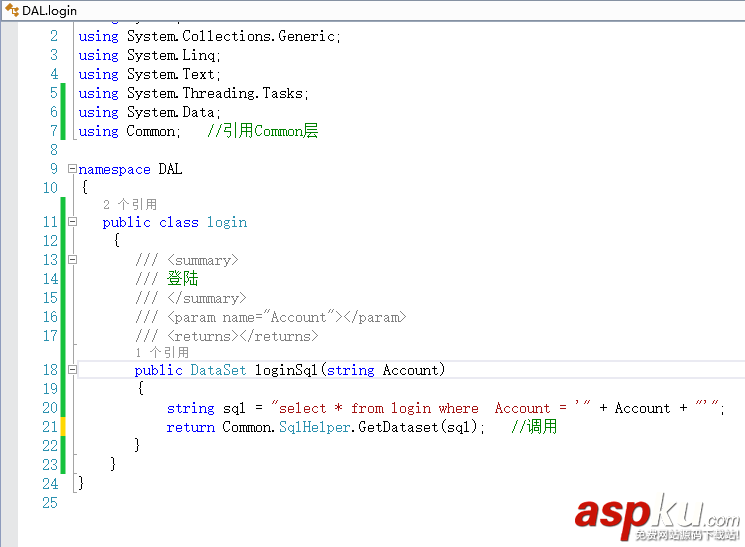745x547 pixels.
Task: Click the yellow change marker at line 21
Action: (63, 426)
